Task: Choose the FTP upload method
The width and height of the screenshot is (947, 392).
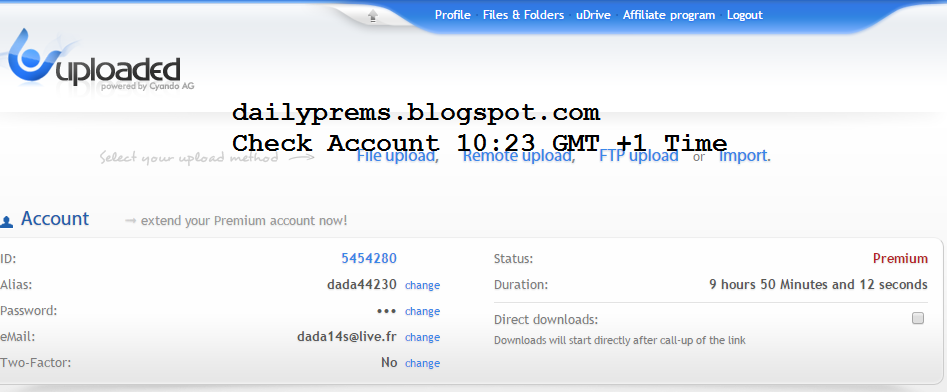Action: click(638, 156)
